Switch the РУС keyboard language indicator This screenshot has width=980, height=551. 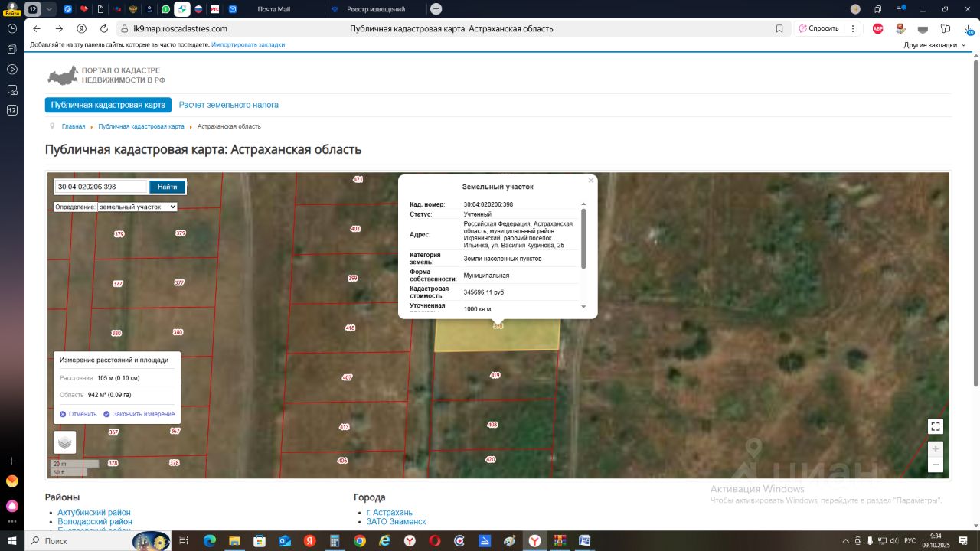coord(910,541)
